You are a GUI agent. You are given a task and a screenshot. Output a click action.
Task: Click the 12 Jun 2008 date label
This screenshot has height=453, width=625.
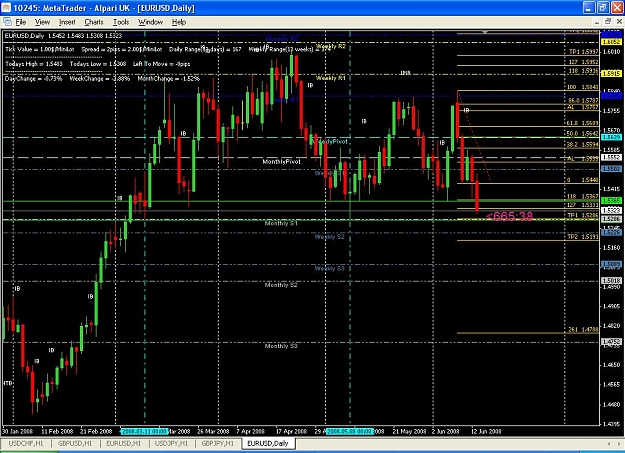pos(486,431)
